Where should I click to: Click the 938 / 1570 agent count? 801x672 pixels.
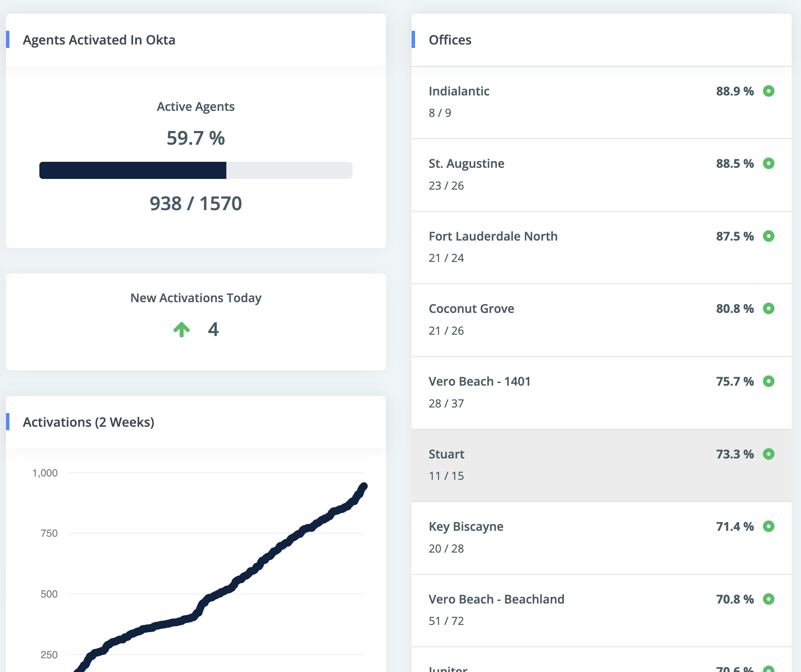(196, 203)
